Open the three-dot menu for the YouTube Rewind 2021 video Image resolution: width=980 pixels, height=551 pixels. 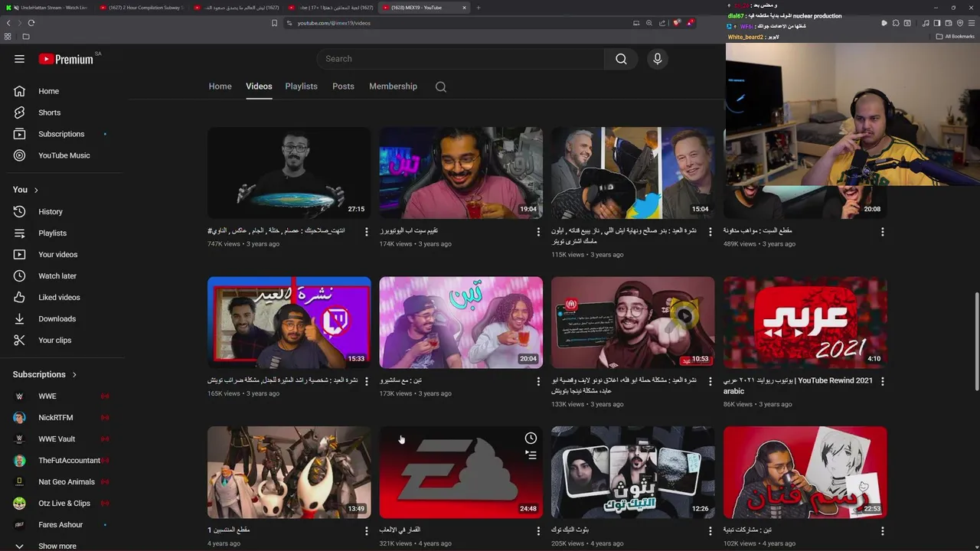click(x=882, y=381)
